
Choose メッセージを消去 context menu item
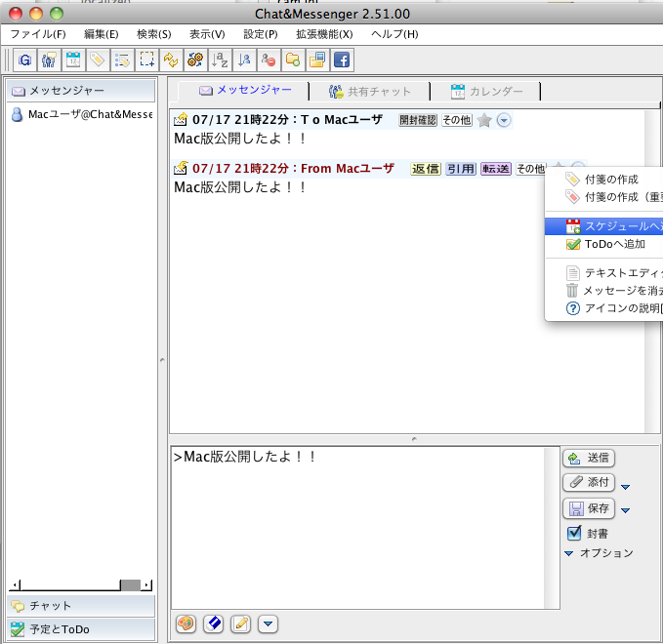click(x=604, y=291)
